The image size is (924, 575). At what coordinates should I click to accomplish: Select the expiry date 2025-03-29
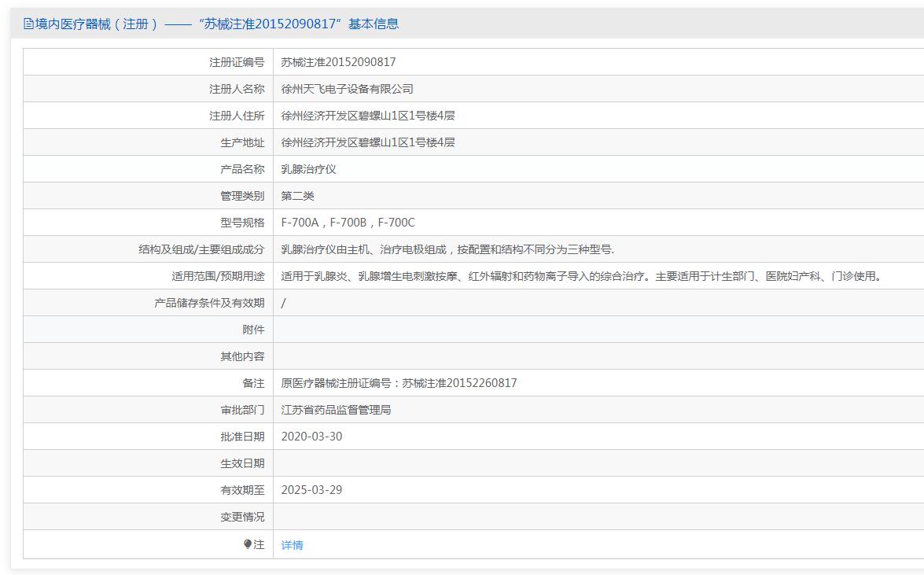pyautogui.click(x=311, y=490)
